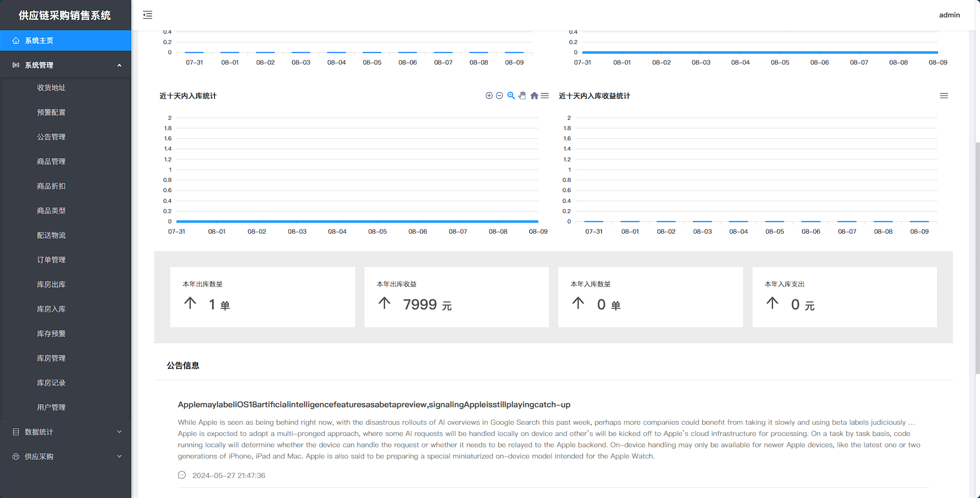Screen dimensions: 980x498
Task: Open the Apple iOS18 announcement title
Action: (374, 404)
